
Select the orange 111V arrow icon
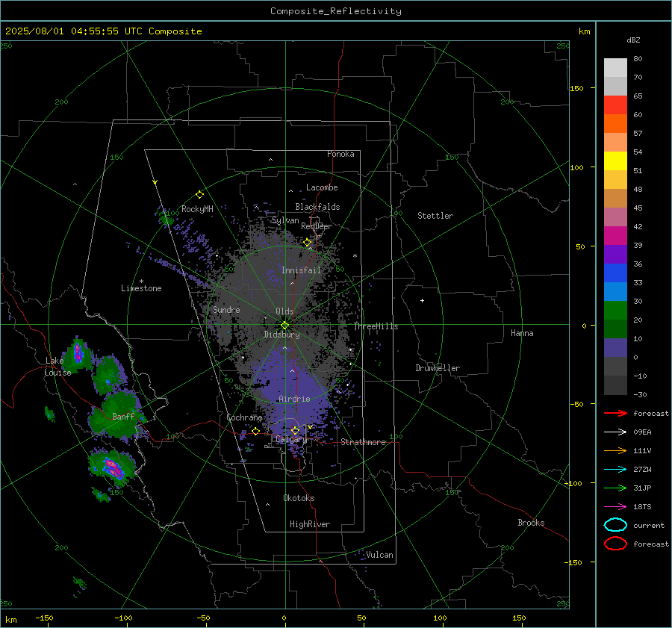pyautogui.click(x=615, y=450)
